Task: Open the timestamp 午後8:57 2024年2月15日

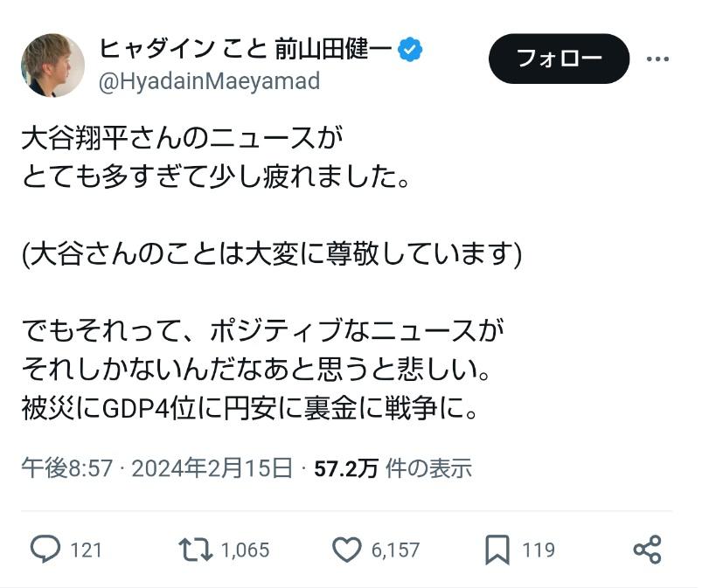Action: (157, 468)
